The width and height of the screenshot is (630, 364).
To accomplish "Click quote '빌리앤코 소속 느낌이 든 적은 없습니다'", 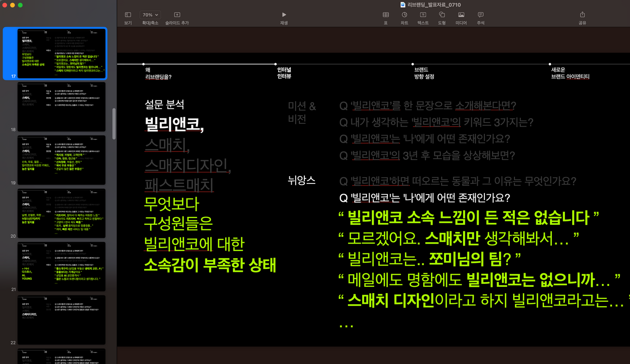I will coord(468,218).
